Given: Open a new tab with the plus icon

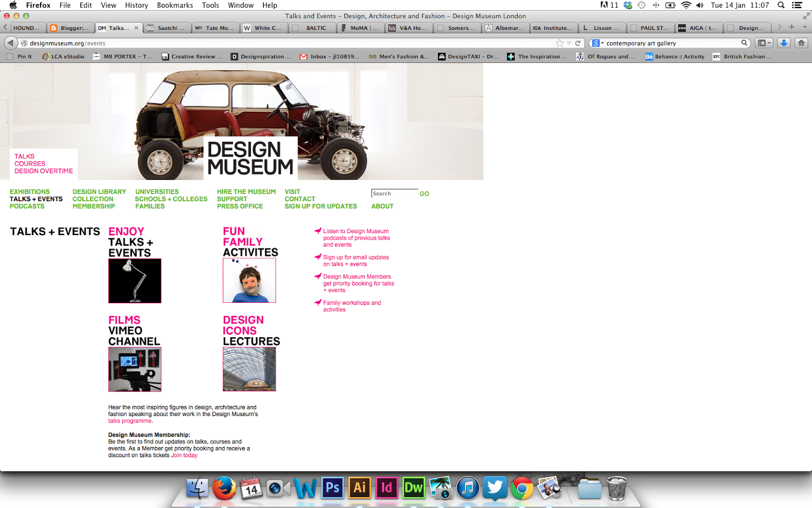Looking at the screenshot, I should click(x=792, y=27).
